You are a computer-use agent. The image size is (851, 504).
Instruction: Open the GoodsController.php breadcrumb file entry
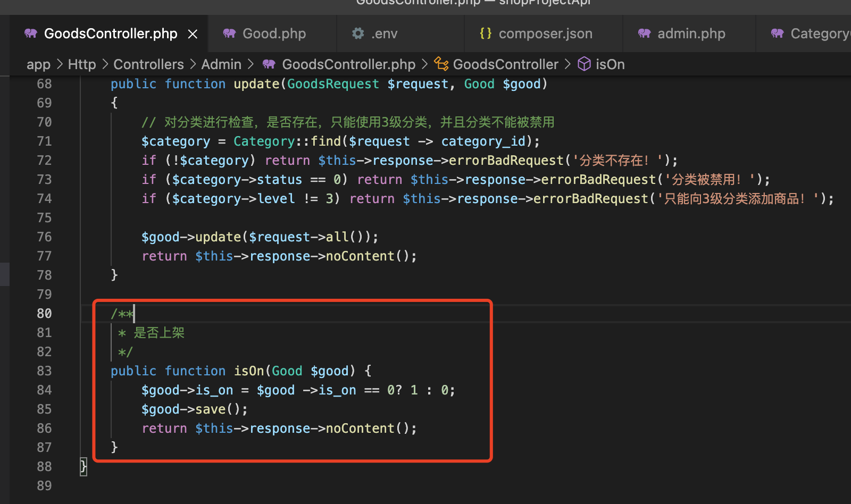coord(348,64)
